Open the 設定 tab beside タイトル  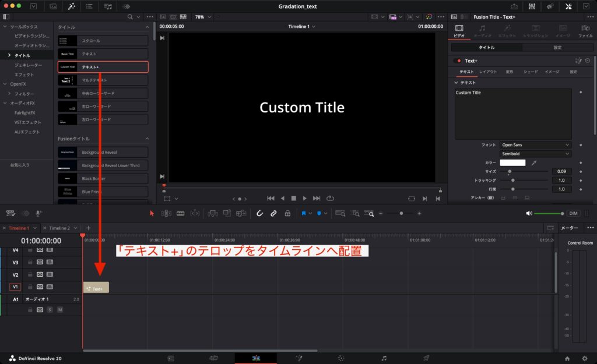(x=557, y=48)
